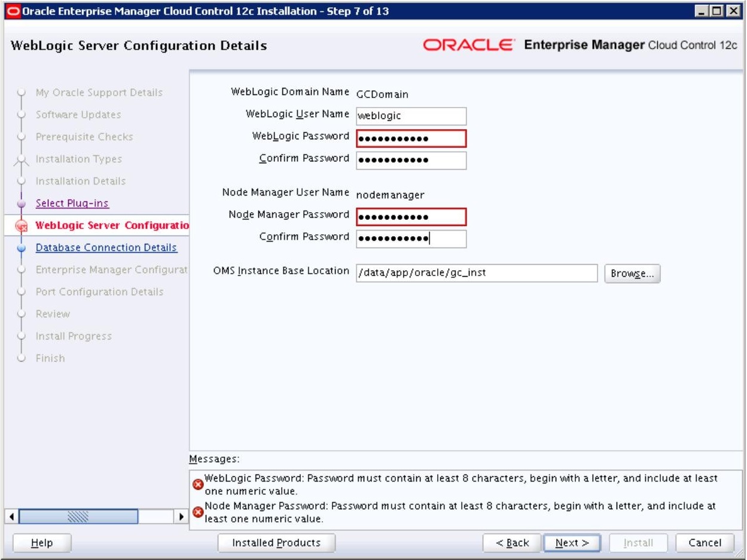747x560 pixels.
Task: Click the error icon beside Node Manager Password message
Action: tap(197, 512)
